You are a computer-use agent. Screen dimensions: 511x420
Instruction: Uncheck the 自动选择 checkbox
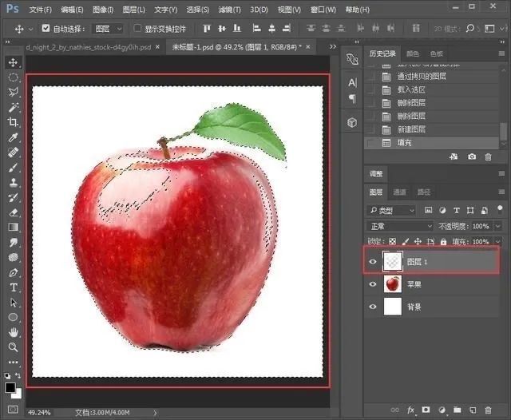click(46, 29)
